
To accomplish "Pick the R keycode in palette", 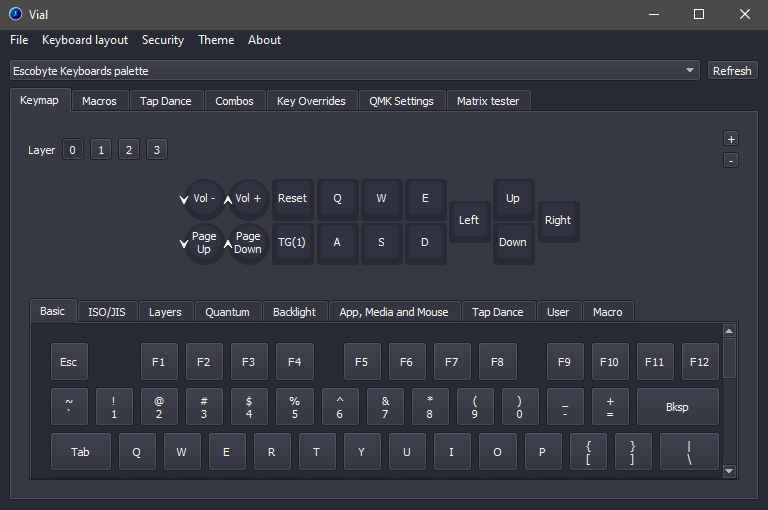I will tap(271, 452).
